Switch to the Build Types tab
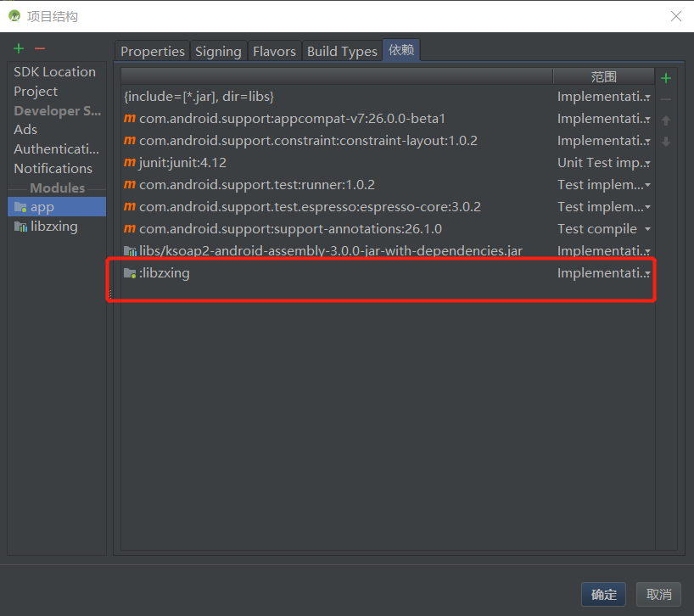Image resolution: width=694 pixels, height=616 pixels. (x=342, y=51)
